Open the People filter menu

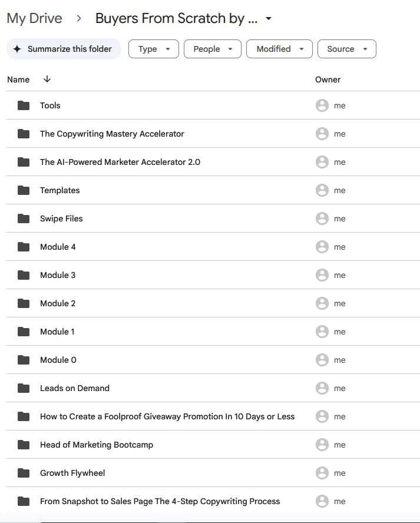coord(212,49)
